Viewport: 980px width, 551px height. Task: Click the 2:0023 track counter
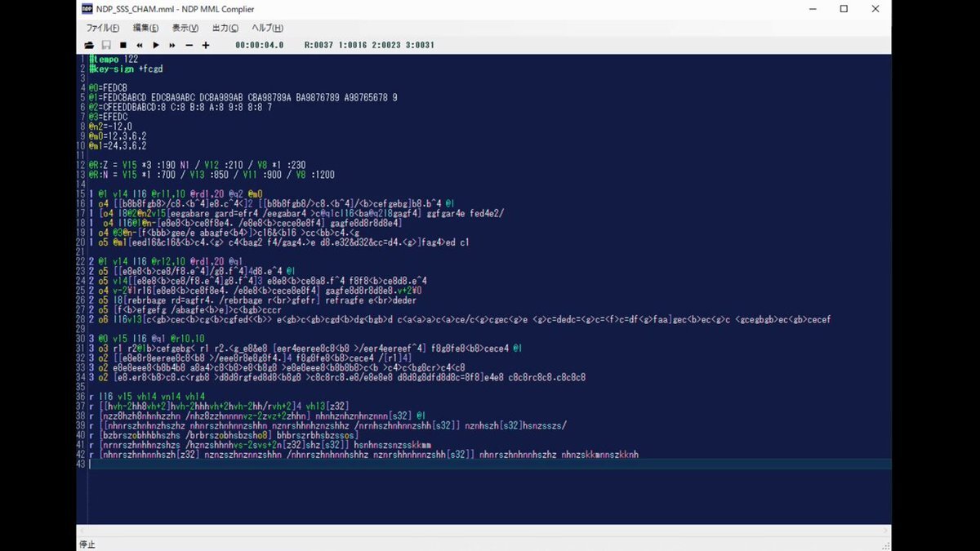point(386,45)
